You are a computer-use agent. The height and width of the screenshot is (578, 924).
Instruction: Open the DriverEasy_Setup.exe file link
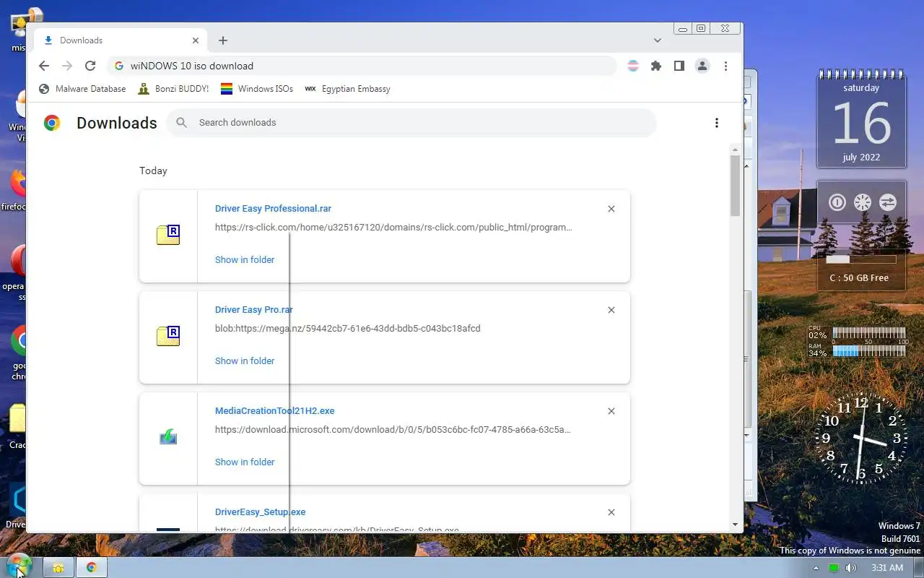click(x=260, y=512)
